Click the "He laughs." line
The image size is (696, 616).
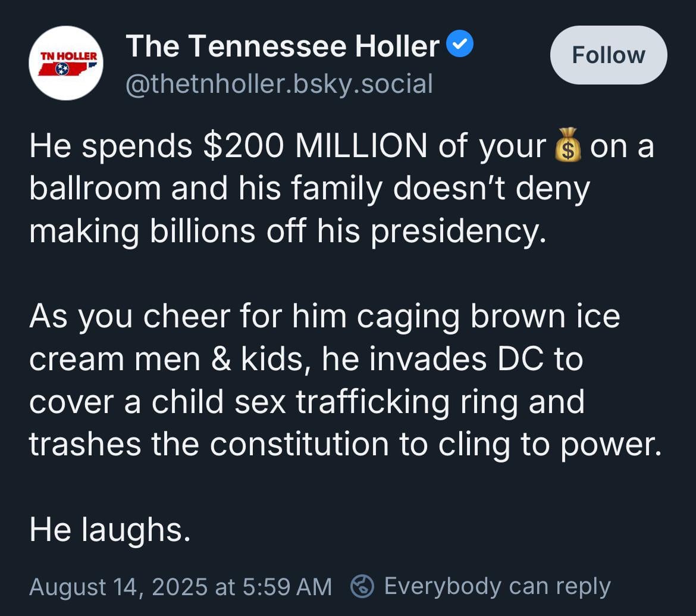(x=110, y=530)
